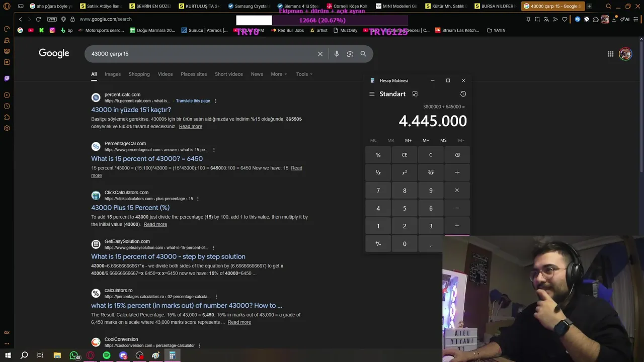Click digit 0 on the calculator
644x362 pixels.
pyautogui.click(x=405, y=244)
